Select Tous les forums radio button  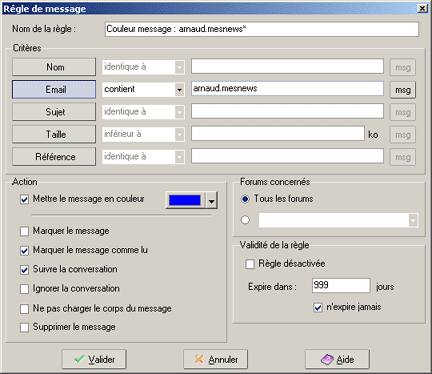245,199
